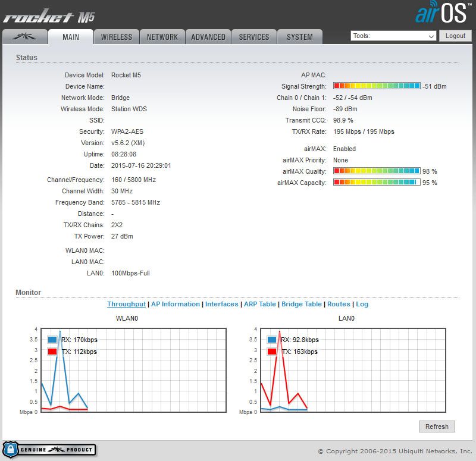This screenshot has width=476, height=461.
Task: Click the Genuine Product badge
Action: click(x=49, y=449)
